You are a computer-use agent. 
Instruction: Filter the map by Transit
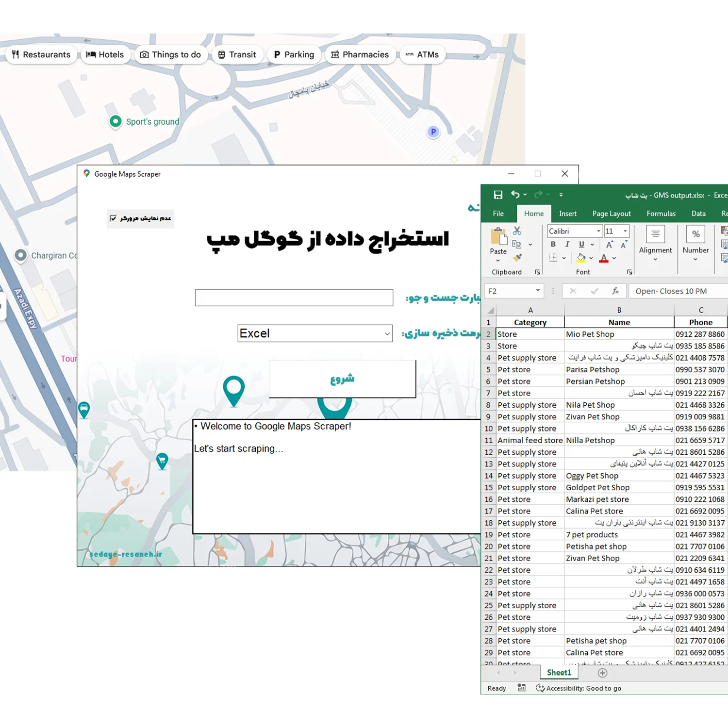click(237, 55)
